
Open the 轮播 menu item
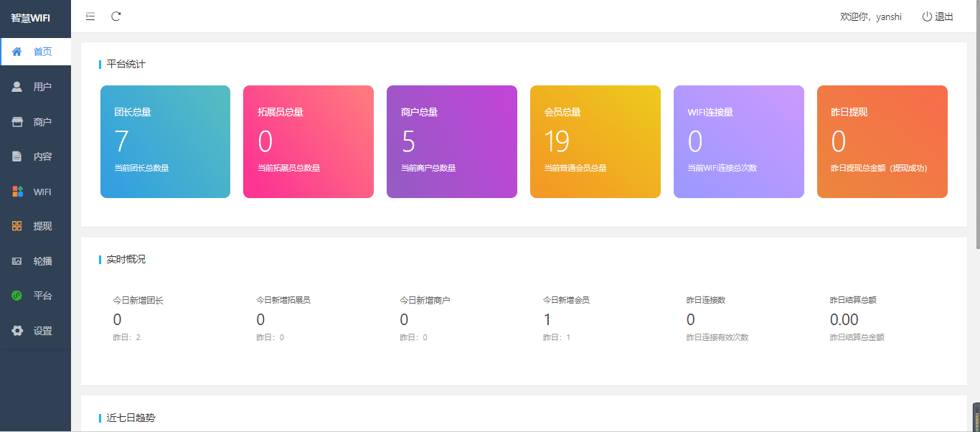point(36,261)
